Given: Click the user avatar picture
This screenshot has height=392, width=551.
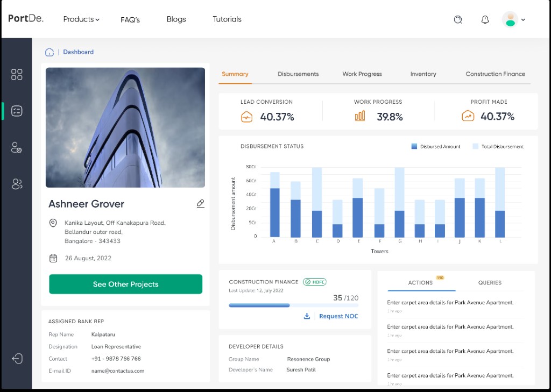Looking at the screenshot, I should point(510,20).
